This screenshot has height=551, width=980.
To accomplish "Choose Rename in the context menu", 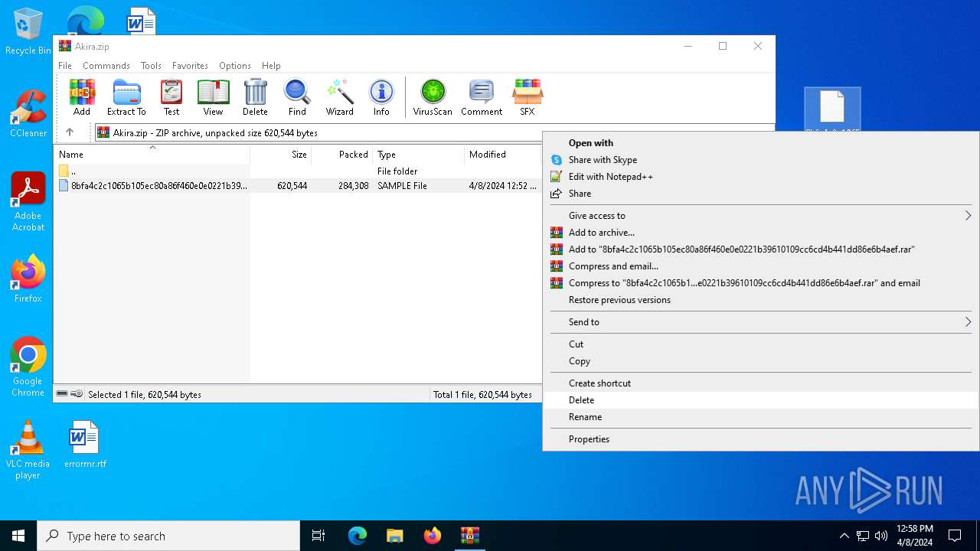I will pos(760,417).
